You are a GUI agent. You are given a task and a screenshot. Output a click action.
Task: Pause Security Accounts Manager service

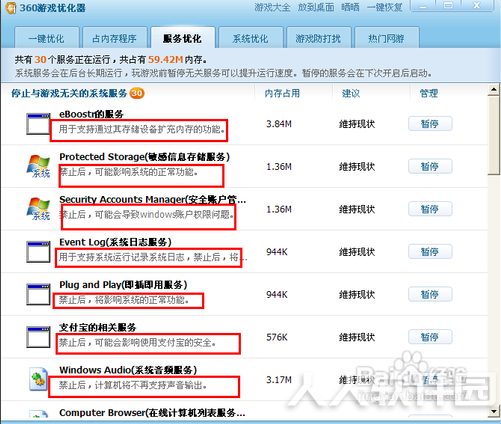(430, 209)
